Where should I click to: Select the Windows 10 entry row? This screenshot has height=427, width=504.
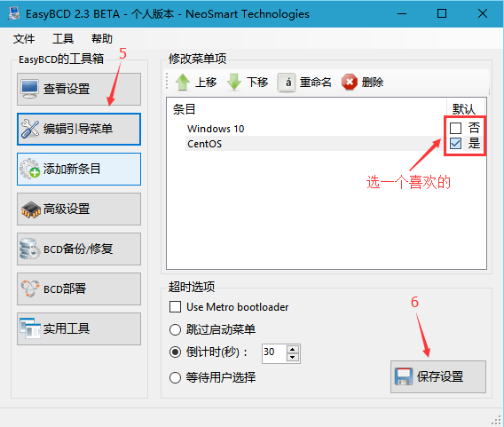pos(315,129)
